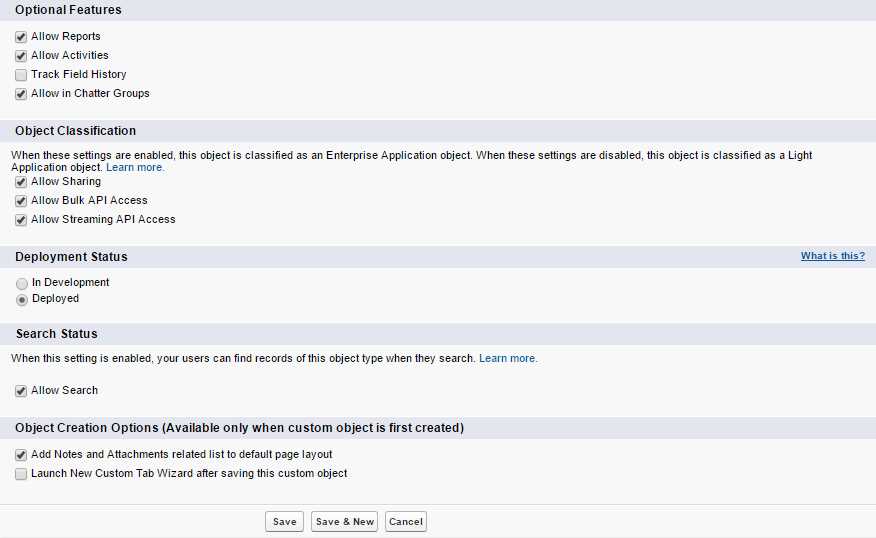Click the Object Creation Options section heading
The width and height of the screenshot is (876, 538).
(240, 428)
